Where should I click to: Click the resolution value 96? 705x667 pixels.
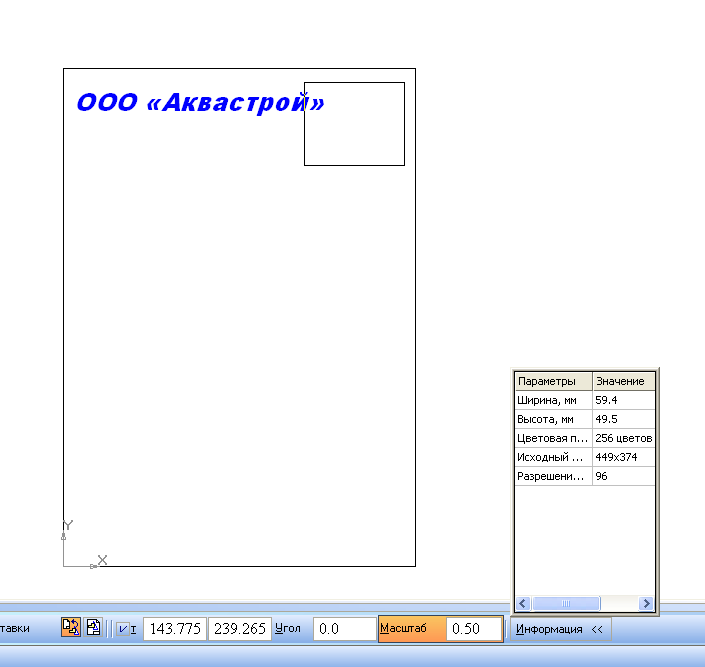point(601,476)
